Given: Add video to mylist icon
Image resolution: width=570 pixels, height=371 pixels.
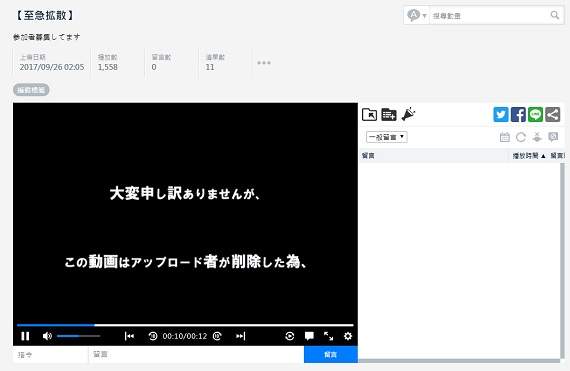Looking at the screenshot, I should (x=389, y=115).
